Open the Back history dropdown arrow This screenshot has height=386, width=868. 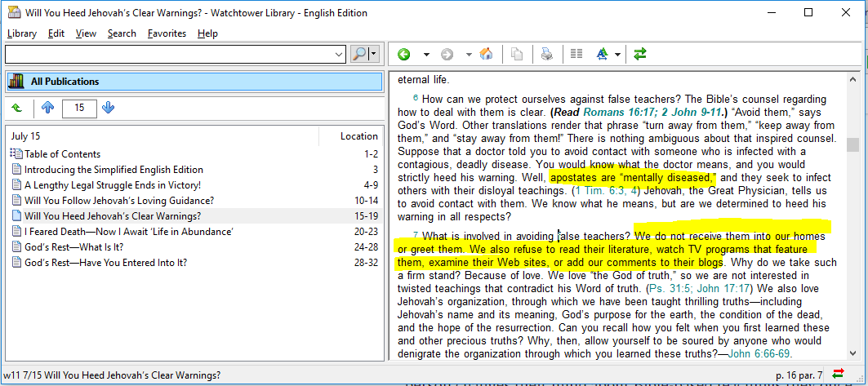426,55
